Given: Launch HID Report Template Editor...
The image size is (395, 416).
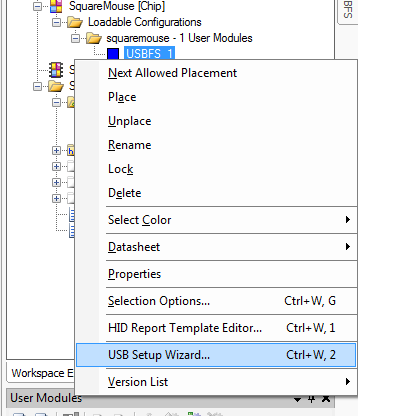Looking at the screenshot, I should tap(216, 328).
